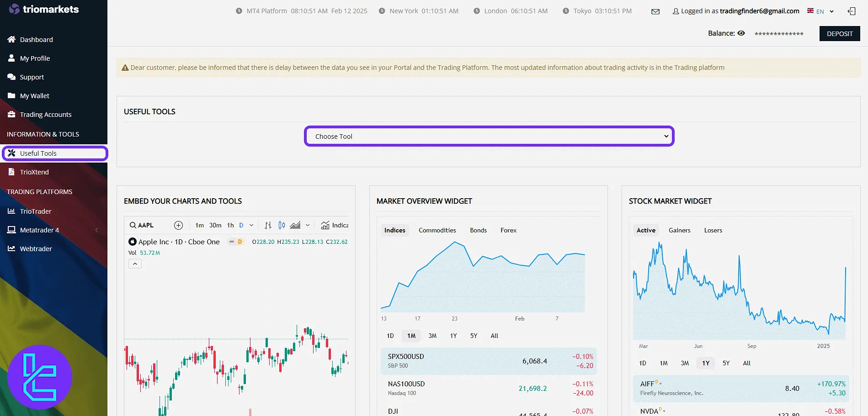This screenshot has height=416, width=868.
Task: Set stock widget range to All
Action: coord(746,363)
